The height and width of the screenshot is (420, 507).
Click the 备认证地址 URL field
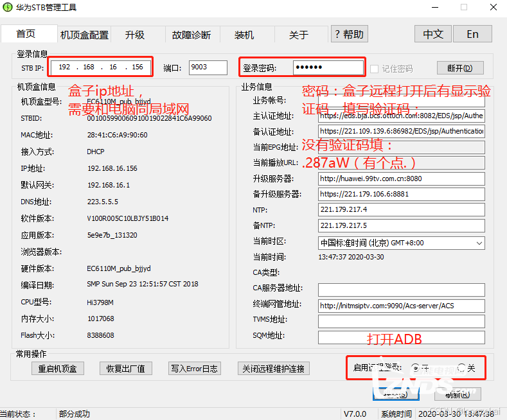pos(401,132)
